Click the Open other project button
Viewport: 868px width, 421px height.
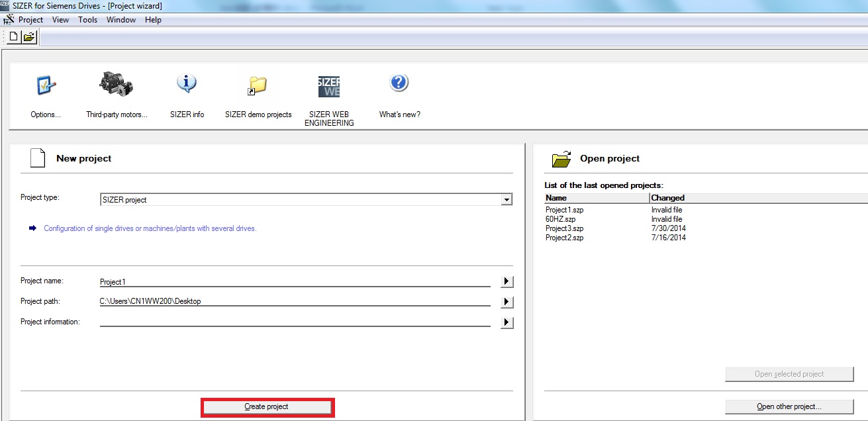pyautogui.click(x=789, y=406)
